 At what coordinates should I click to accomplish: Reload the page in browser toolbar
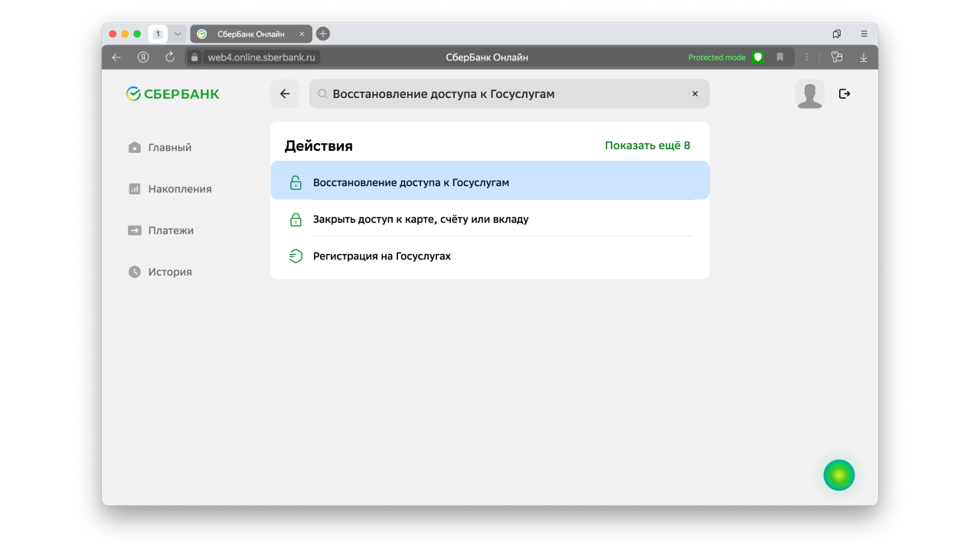[x=170, y=57]
